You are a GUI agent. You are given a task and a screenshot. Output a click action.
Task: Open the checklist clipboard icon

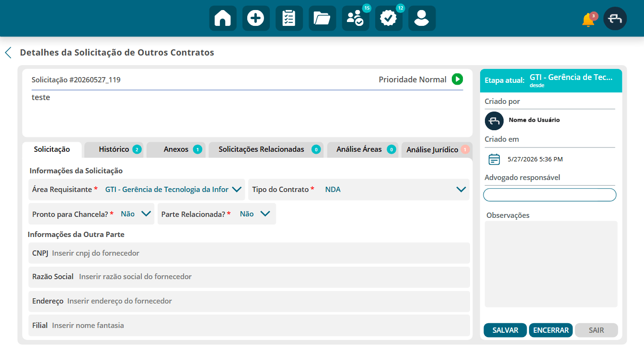(x=289, y=18)
